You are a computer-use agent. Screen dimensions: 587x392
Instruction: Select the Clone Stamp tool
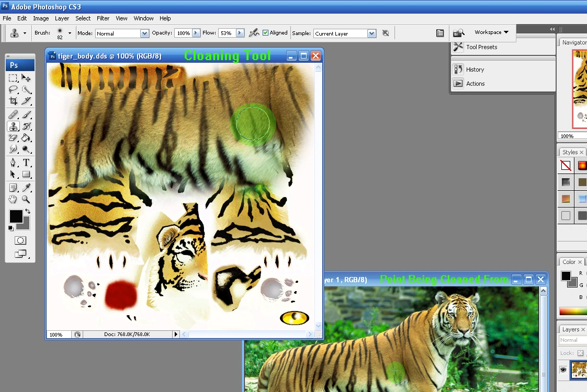coord(13,127)
